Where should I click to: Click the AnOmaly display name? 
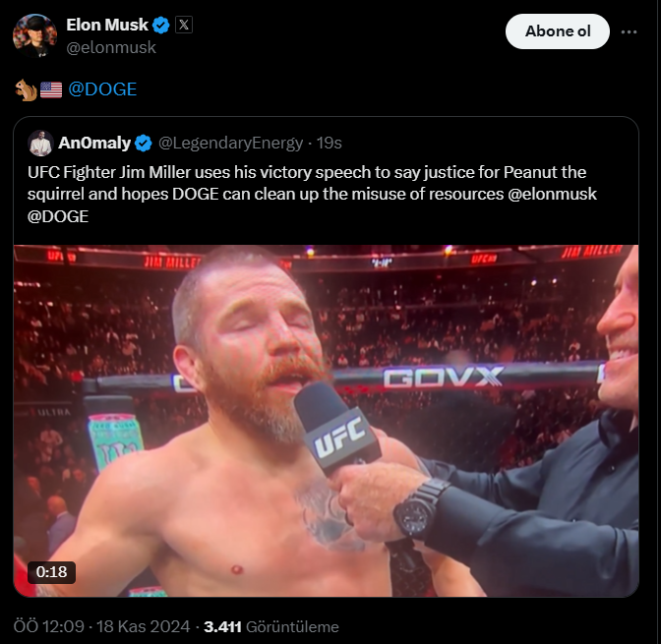[94, 144]
